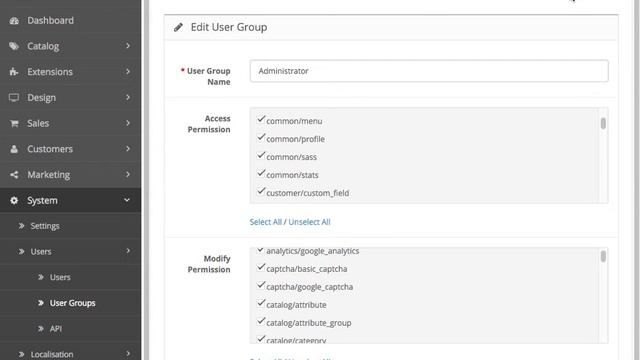This screenshot has height=360, width=640.
Task: Expand the Design menu chevron
Action: (x=128, y=97)
